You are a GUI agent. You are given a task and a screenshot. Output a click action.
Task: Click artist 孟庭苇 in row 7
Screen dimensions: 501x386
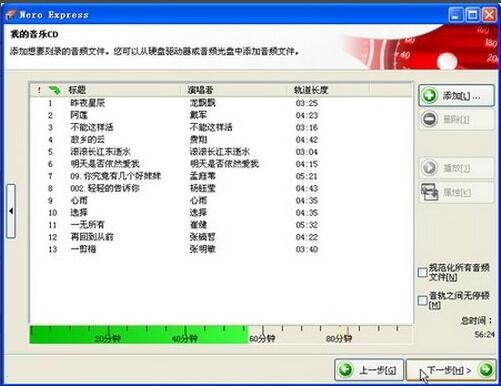[203, 176]
